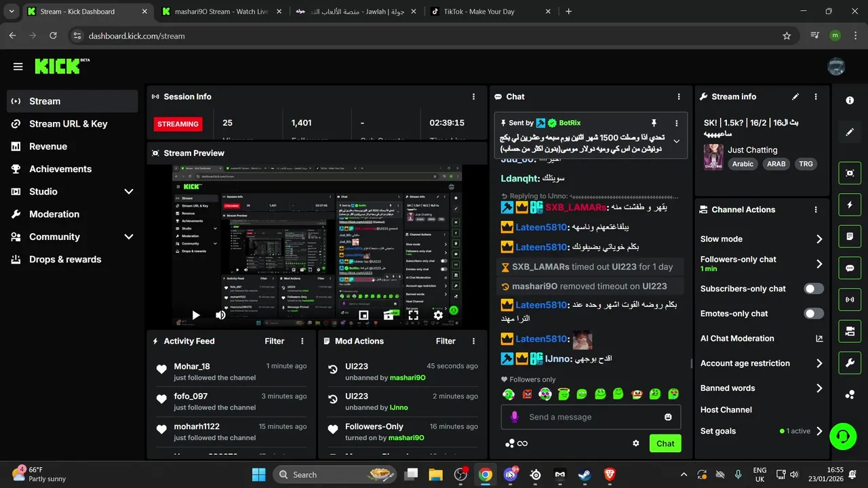Edit stream info with the pencil icon
This screenshot has height=488, width=868.
[x=795, y=96]
